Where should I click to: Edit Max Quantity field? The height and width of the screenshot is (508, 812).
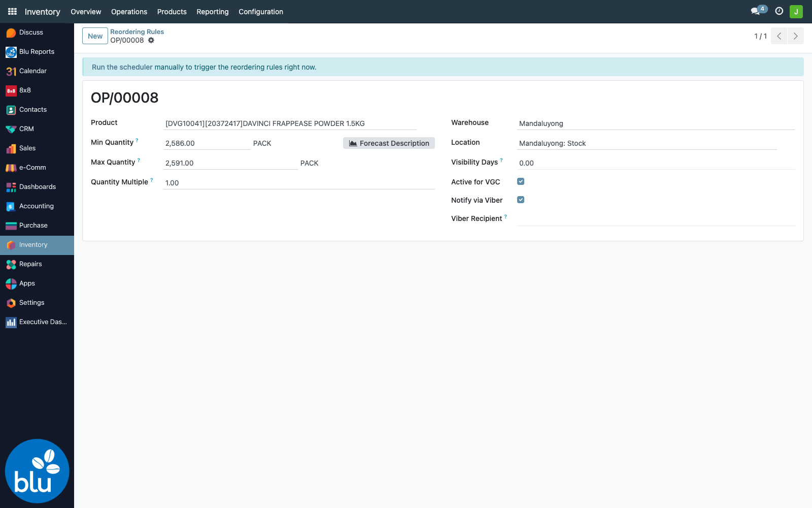click(230, 163)
